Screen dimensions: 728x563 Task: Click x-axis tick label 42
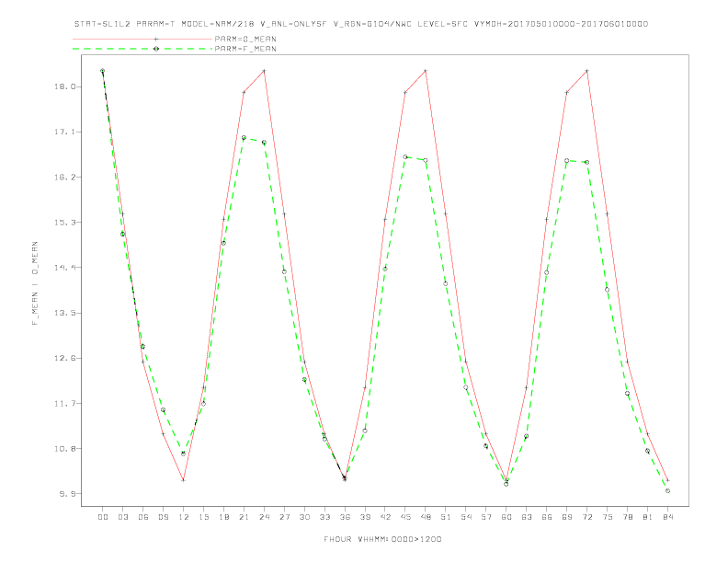(x=385, y=517)
